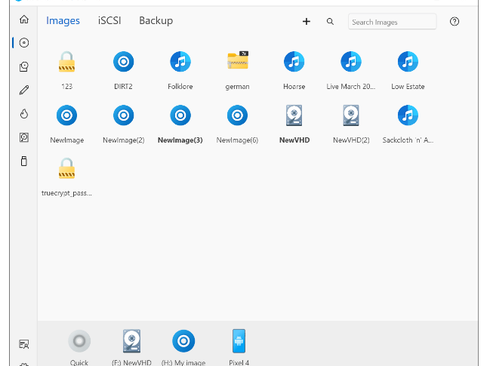Open the flame burn sidebar icon

coord(24,114)
